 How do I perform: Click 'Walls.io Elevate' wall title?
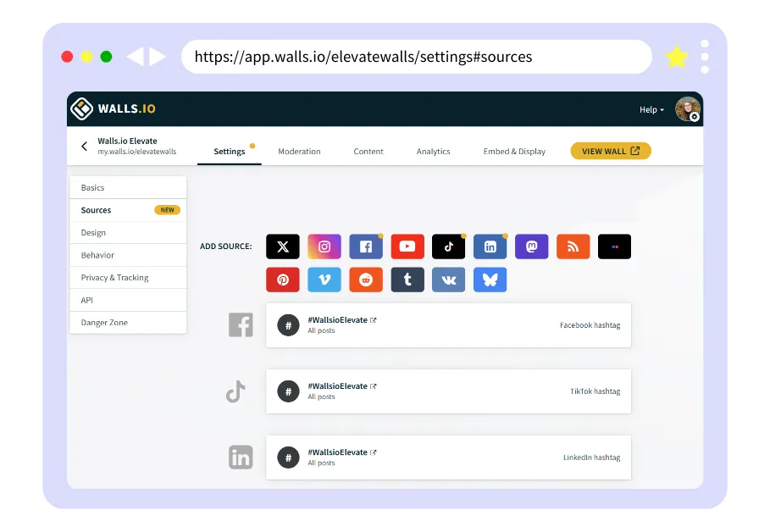tap(127, 141)
